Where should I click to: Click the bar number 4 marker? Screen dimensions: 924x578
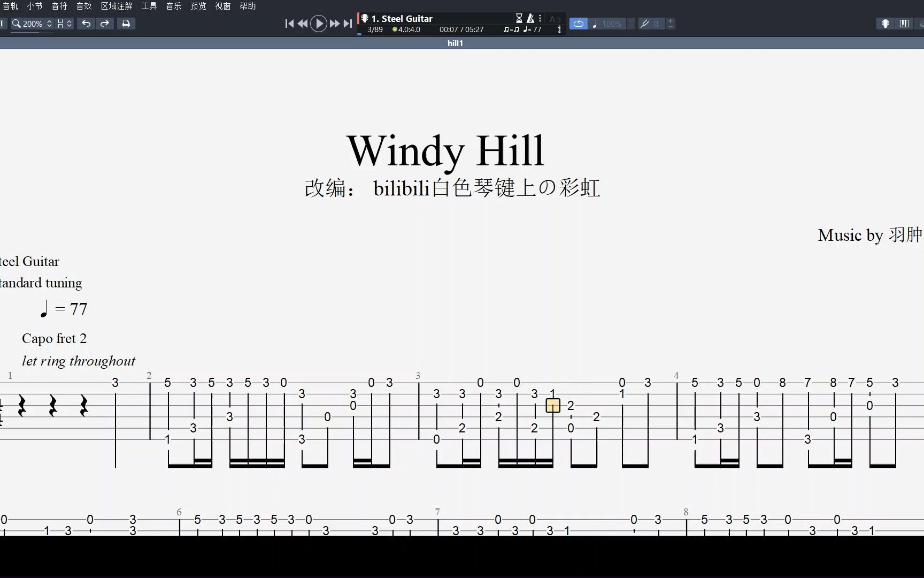coord(676,376)
